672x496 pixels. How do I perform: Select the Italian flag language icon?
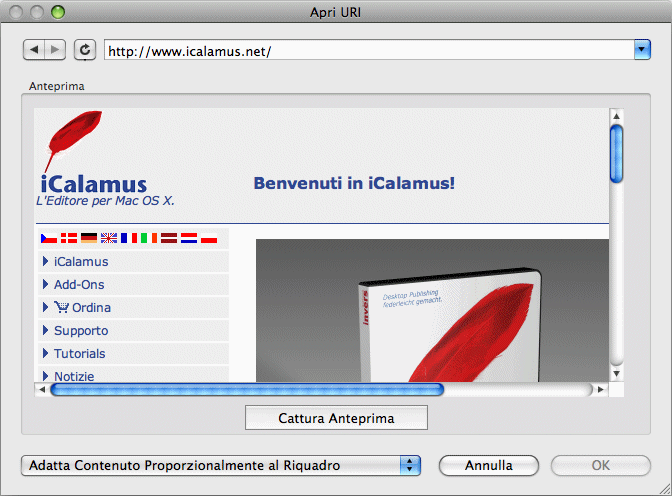click(x=149, y=238)
